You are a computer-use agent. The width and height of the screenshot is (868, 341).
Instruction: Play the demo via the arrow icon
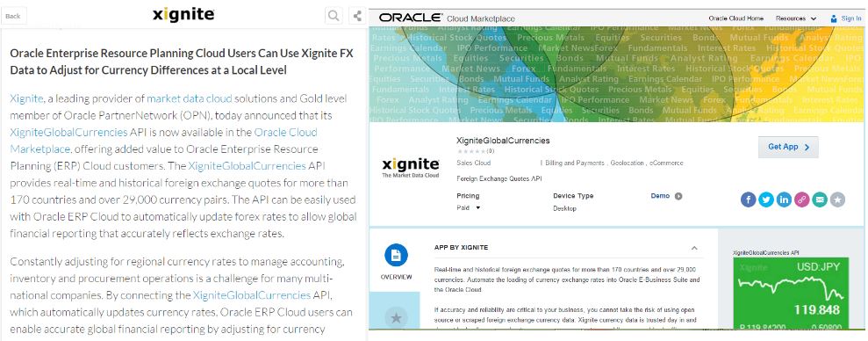point(678,196)
